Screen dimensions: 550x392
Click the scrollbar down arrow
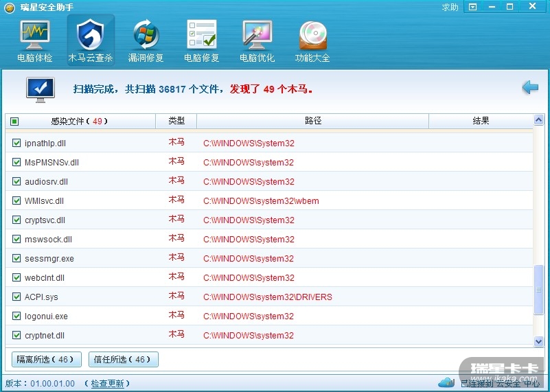click(539, 341)
